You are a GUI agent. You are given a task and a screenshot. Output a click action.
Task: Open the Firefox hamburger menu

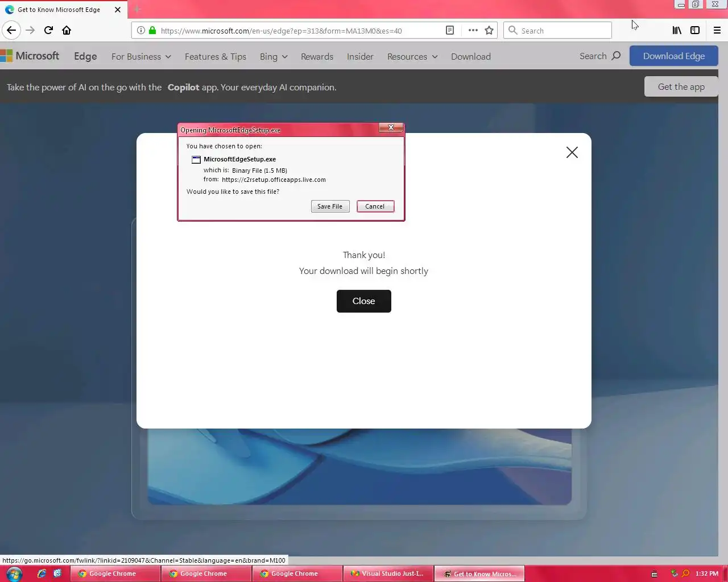pos(717,30)
